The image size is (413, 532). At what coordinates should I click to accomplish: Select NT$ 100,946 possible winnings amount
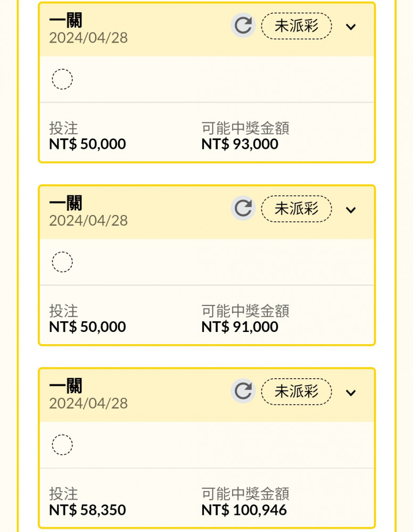click(244, 510)
